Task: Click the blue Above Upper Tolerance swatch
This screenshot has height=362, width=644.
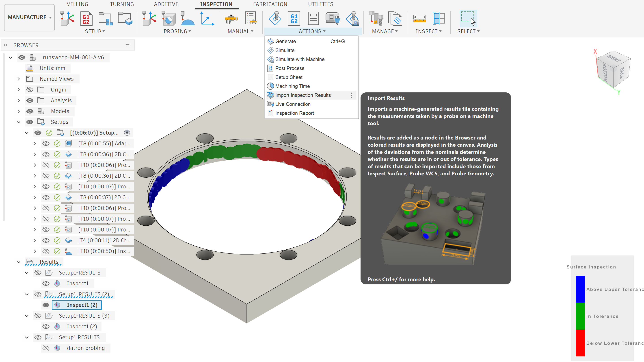Action: pos(580,289)
